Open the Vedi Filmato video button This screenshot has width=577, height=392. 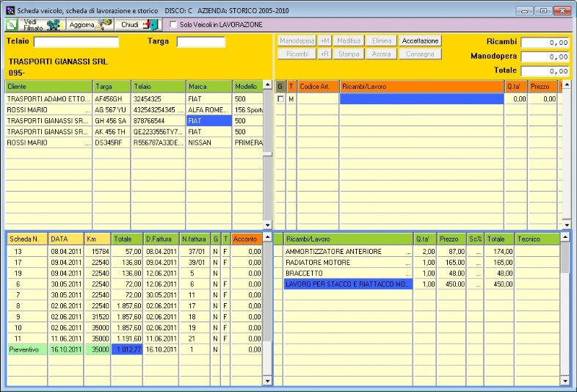point(42,25)
